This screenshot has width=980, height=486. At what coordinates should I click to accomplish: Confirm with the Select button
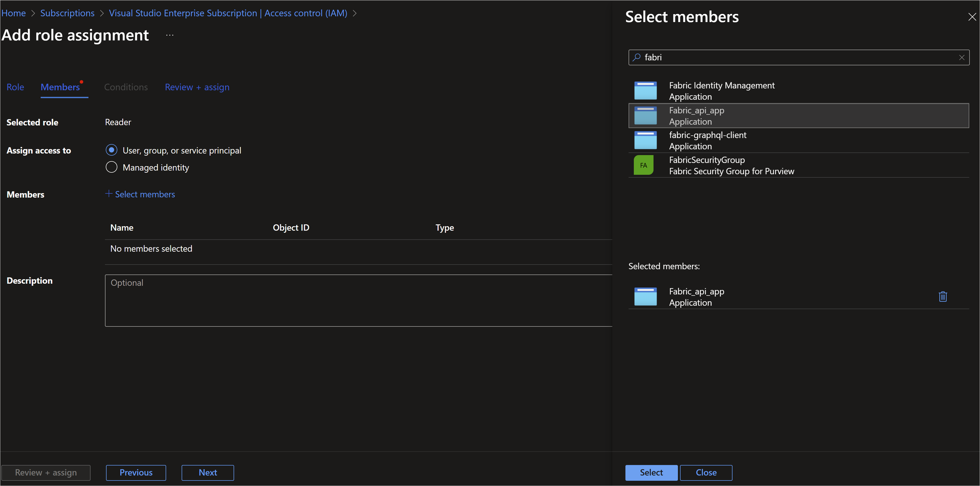coord(651,473)
